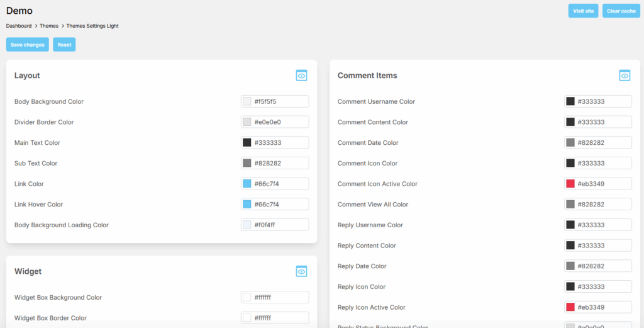Image resolution: width=644 pixels, height=328 pixels.
Task: Click the Widget Box Background Color swatch
Action: click(247, 297)
